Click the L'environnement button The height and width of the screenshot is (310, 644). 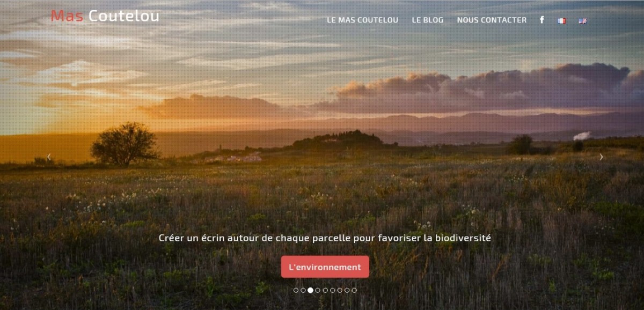pyautogui.click(x=325, y=267)
